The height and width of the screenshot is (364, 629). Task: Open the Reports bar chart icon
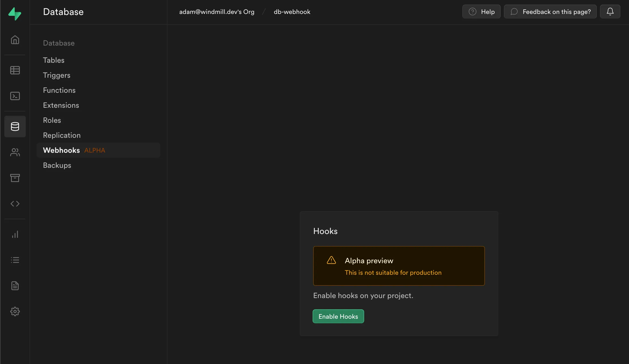(15, 234)
